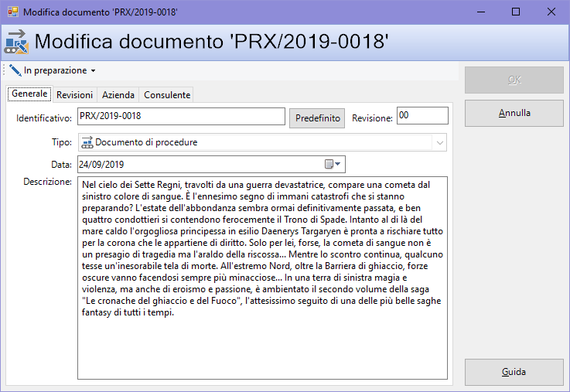570x392 pixels.
Task: Switch to the Revisioni tab
Action: point(74,95)
